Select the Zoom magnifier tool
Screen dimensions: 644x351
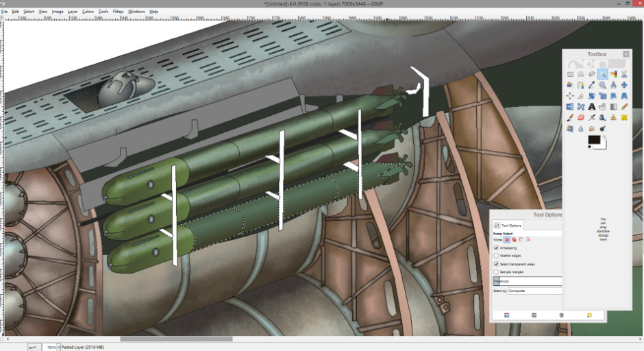tap(602, 85)
